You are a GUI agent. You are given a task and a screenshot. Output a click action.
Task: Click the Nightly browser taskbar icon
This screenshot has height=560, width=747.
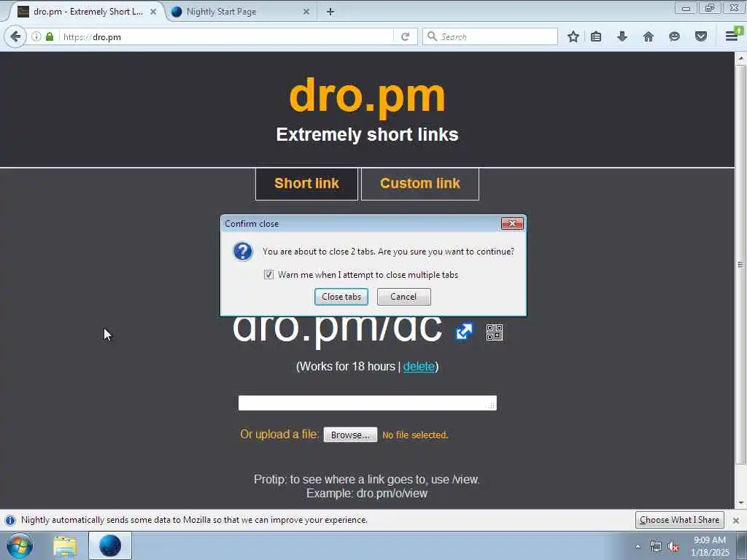pyautogui.click(x=110, y=545)
